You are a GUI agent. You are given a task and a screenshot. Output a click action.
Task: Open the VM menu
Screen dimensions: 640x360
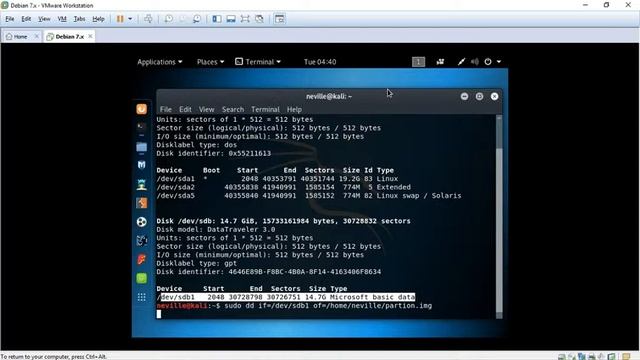(62, 19)
